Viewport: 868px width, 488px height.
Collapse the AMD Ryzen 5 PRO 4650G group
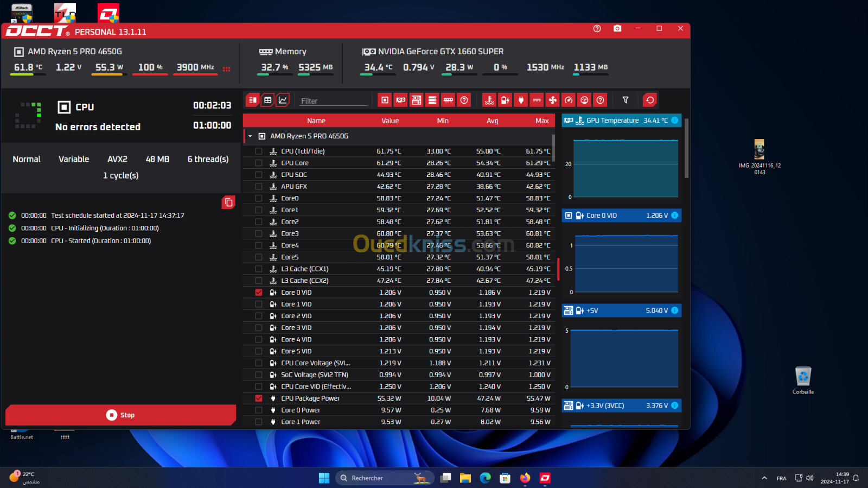click(x=250, y=136)
